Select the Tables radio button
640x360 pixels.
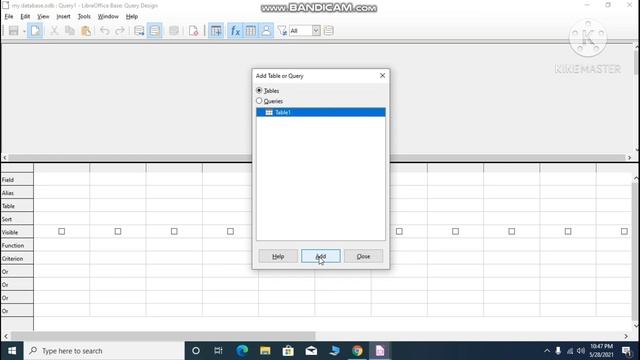pos(259,90)
